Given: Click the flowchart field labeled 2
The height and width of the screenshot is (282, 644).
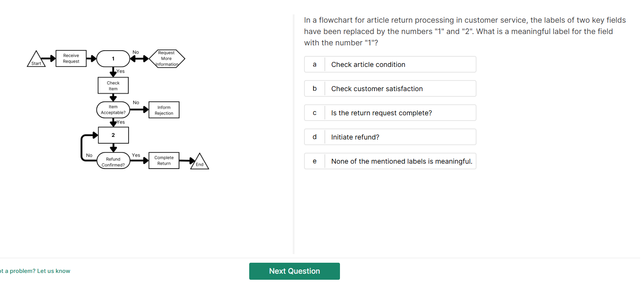Looking at the screenshot, I should coord(113,135).
